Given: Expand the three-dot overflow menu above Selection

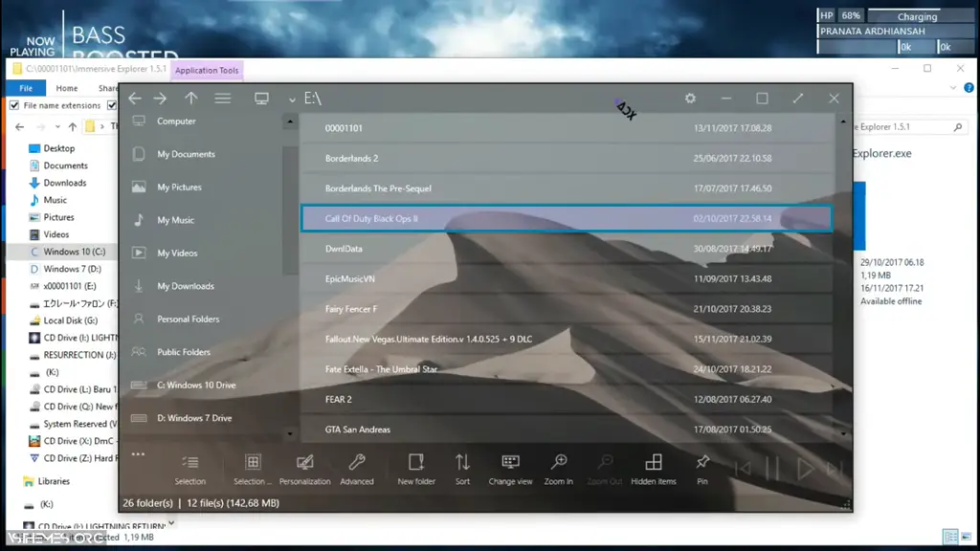Looking at the screenshot, I should [x=138, y=452].
